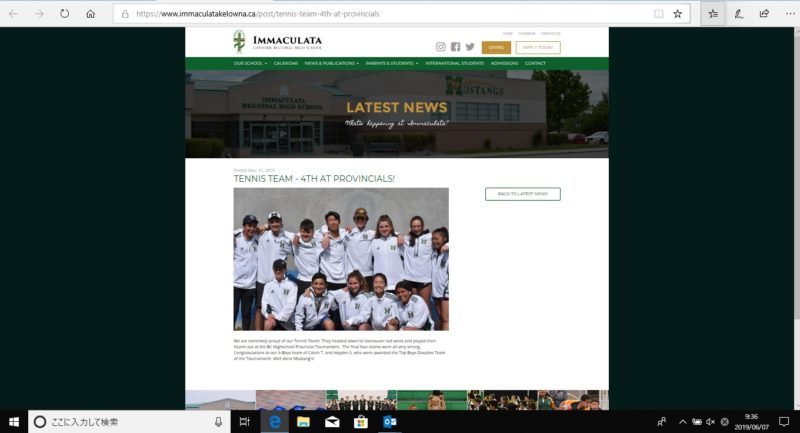The image size is (800, 433).
Task: Open the Calendar menu item
Action: pos(286,63)
